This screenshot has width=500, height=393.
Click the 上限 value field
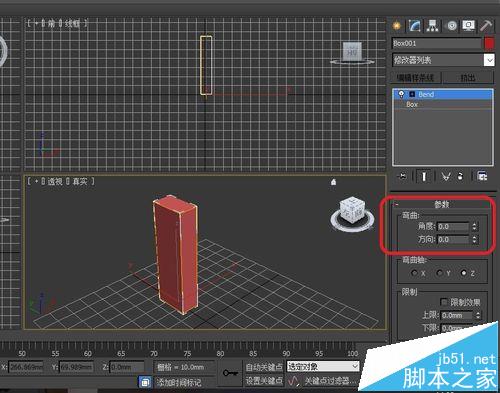457,315
